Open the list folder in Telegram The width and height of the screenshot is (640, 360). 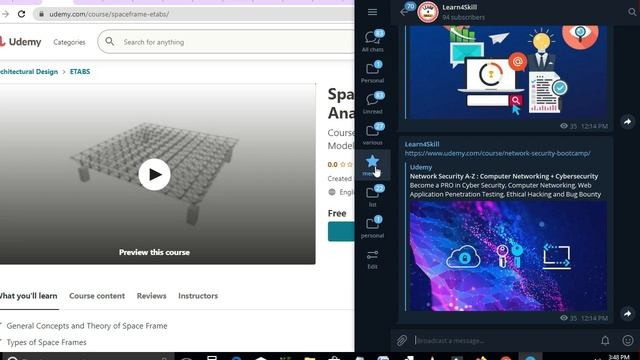(372, 196)
